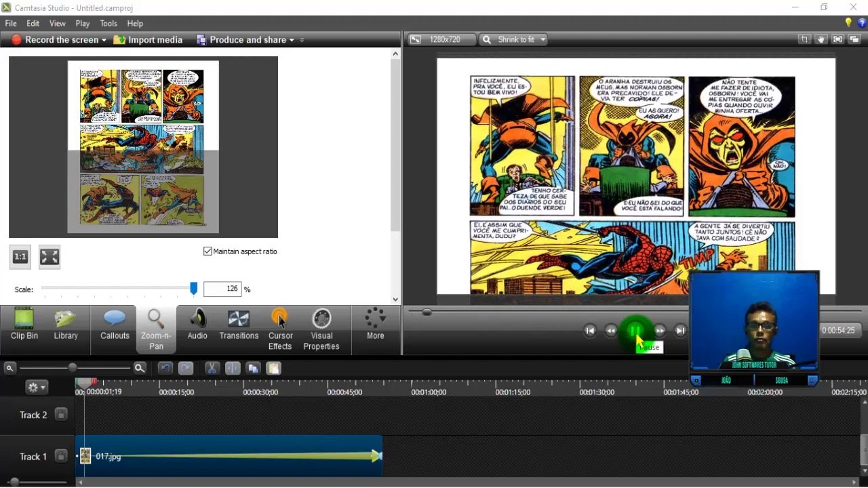
Task: Click the scale-to-fit icon next to 1:1
Action: (x=50, y=257)
